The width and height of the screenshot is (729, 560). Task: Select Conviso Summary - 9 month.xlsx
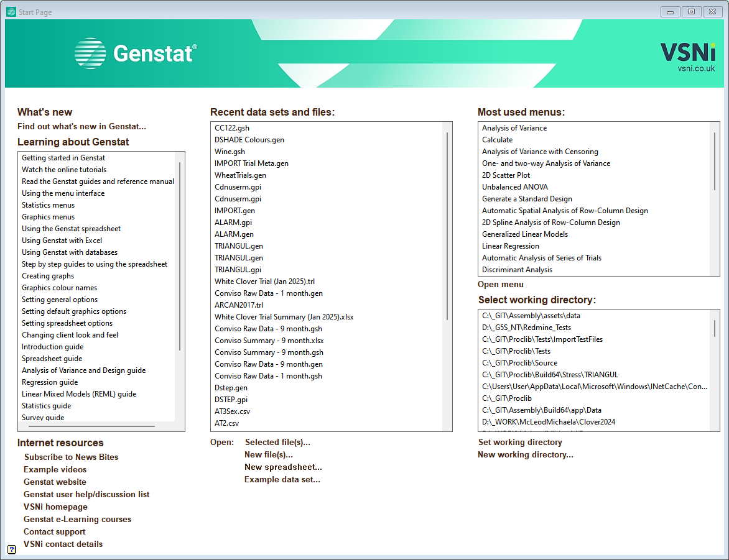[269, 341]
